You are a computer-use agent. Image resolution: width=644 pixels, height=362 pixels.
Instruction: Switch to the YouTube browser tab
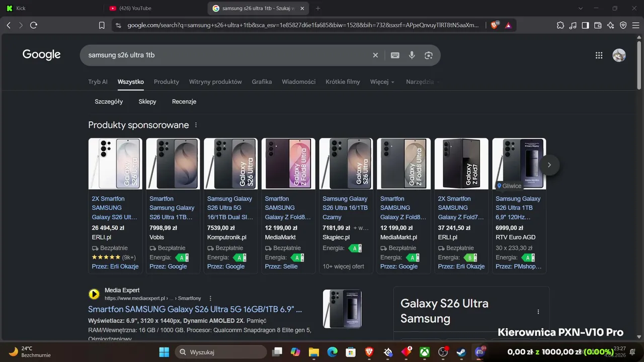point(156,8)
